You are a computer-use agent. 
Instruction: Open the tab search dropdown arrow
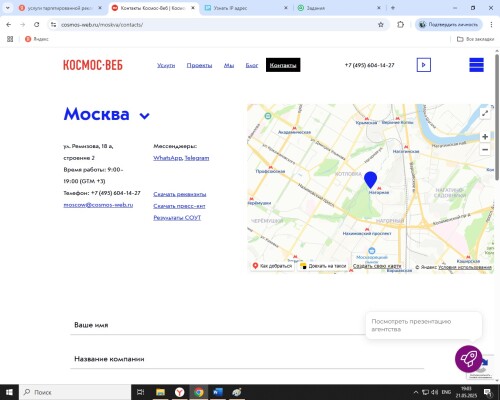click(8, 8)
